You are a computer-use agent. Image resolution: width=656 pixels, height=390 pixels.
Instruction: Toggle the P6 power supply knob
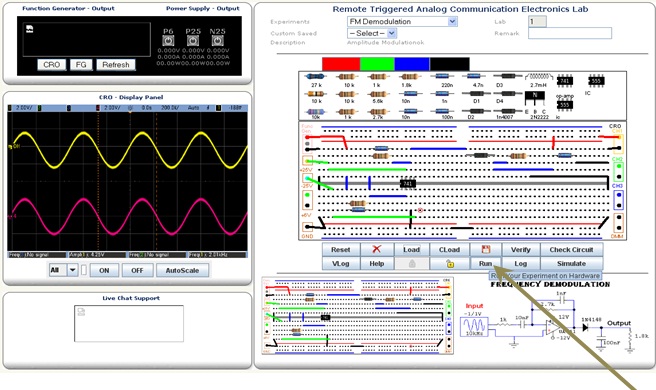[x=168, y=41]
